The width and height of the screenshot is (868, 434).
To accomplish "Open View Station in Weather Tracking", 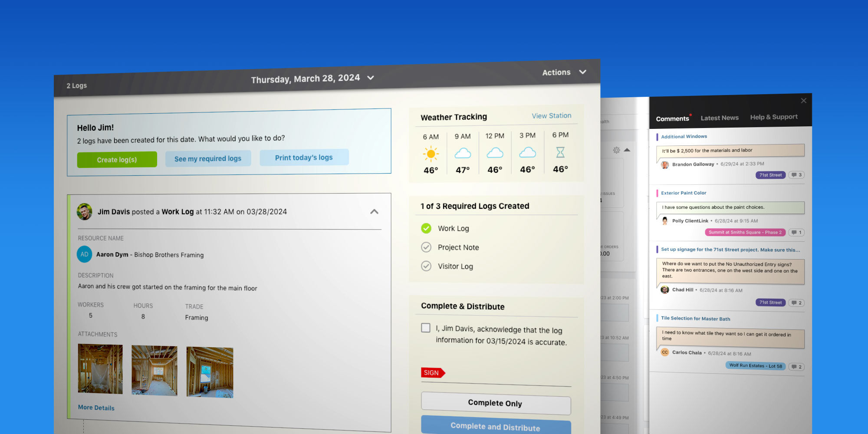I will point(552,115).
